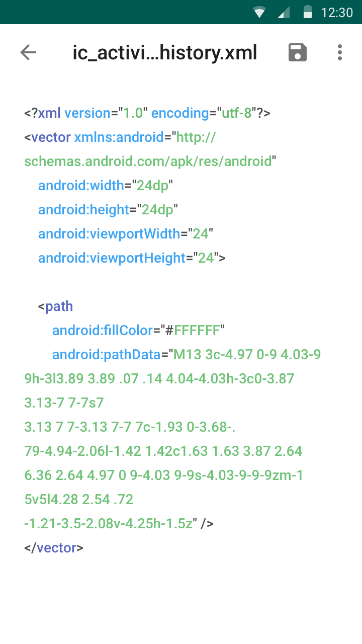362x644 pixels.
Task: Select the android:viewportWidth attribute text
Action: pos(109,234)
